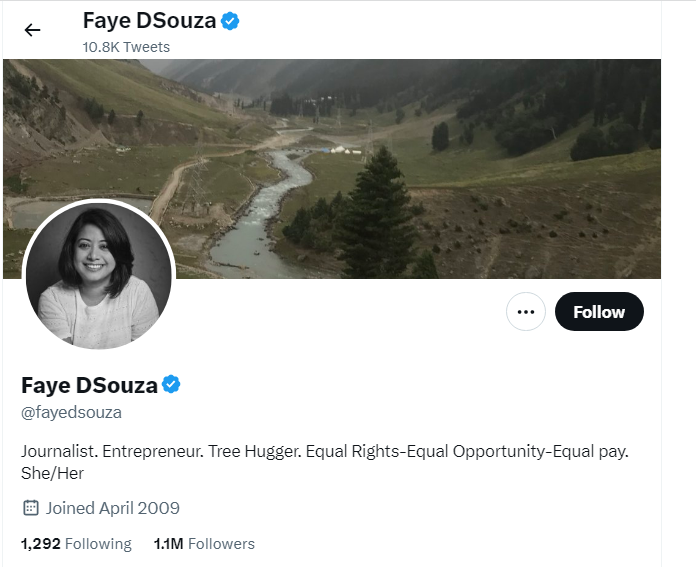Open the more options ellipsis button

[526, 312]
